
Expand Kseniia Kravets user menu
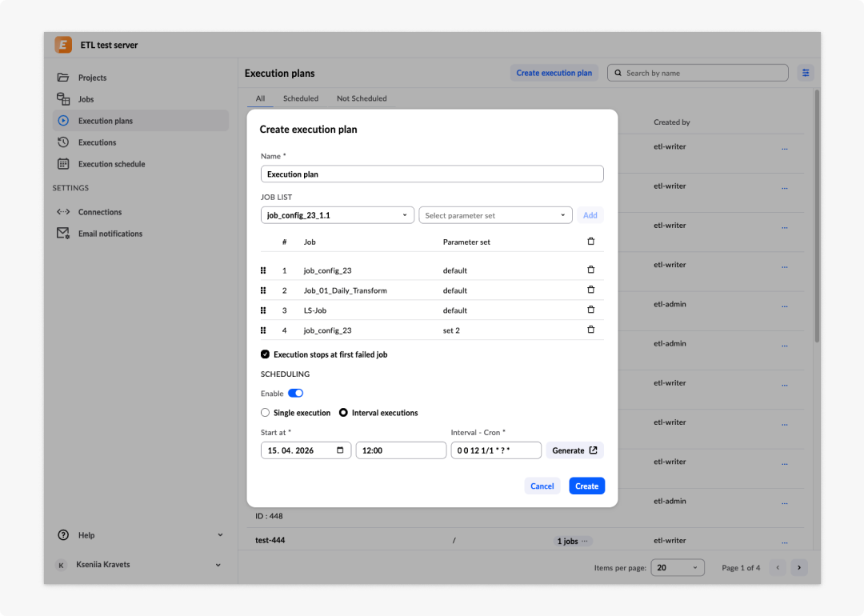[x=218, y=565]
